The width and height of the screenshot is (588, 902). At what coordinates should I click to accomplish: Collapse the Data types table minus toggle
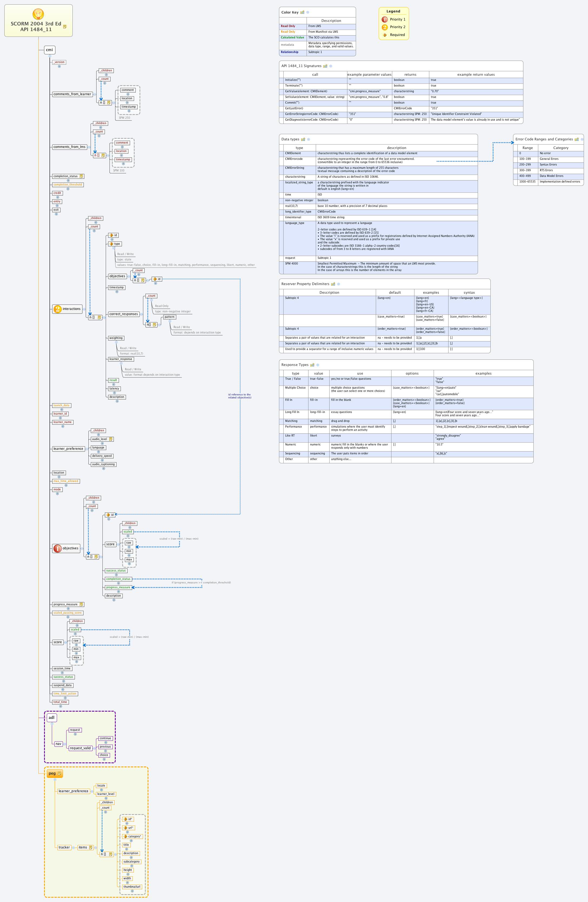point(308,140)
